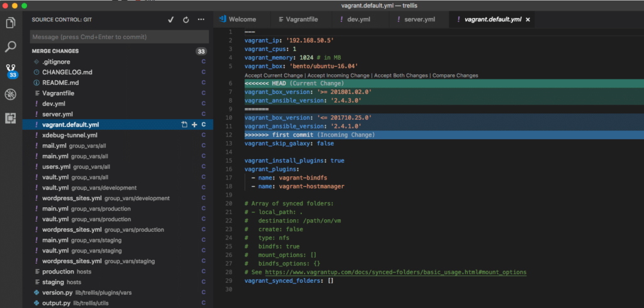Open vault.yml group_vars/development
Image resolution: width=644 pixels, height=308 pixels.
pos(118,188)
